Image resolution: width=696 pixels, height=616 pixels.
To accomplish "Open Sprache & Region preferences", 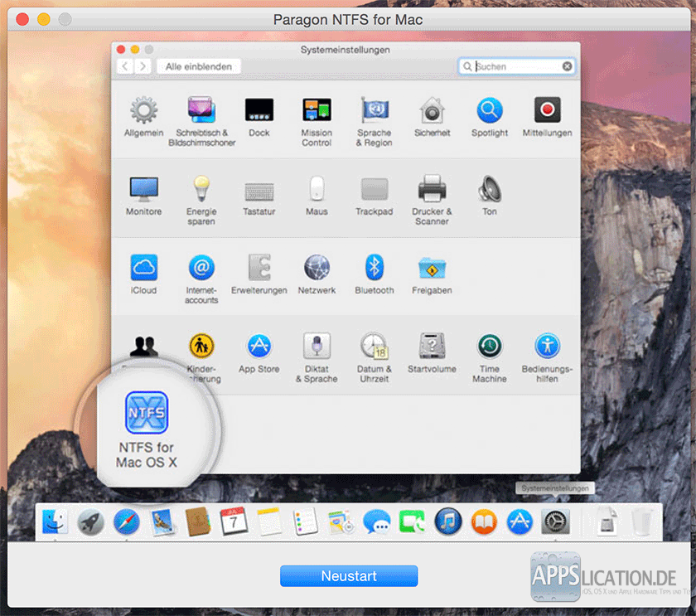I will pos(375,121).
